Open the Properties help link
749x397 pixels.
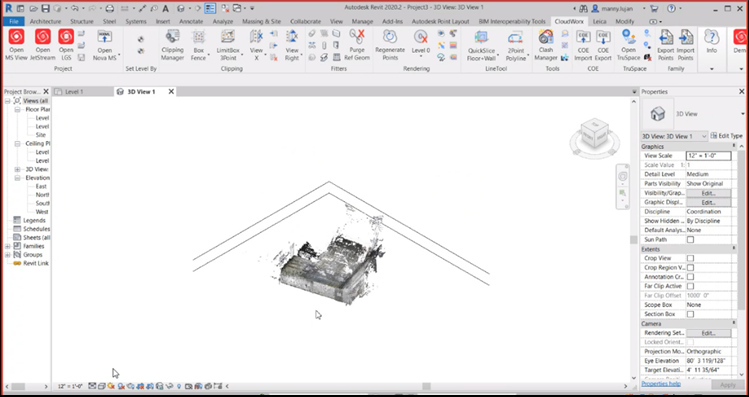(661, 384)
